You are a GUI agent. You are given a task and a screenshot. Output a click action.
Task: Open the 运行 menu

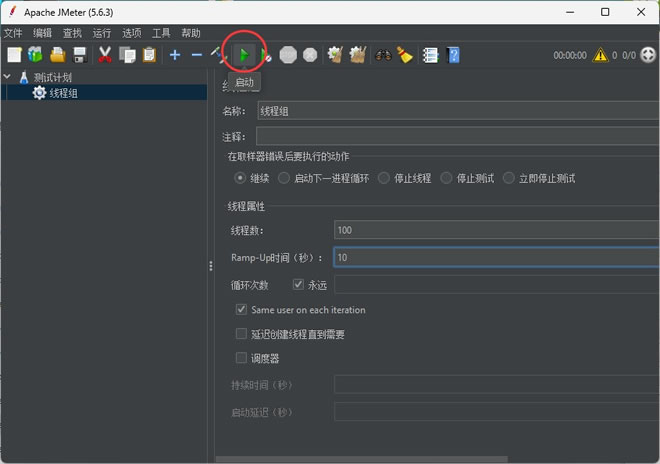click(102, 33)
